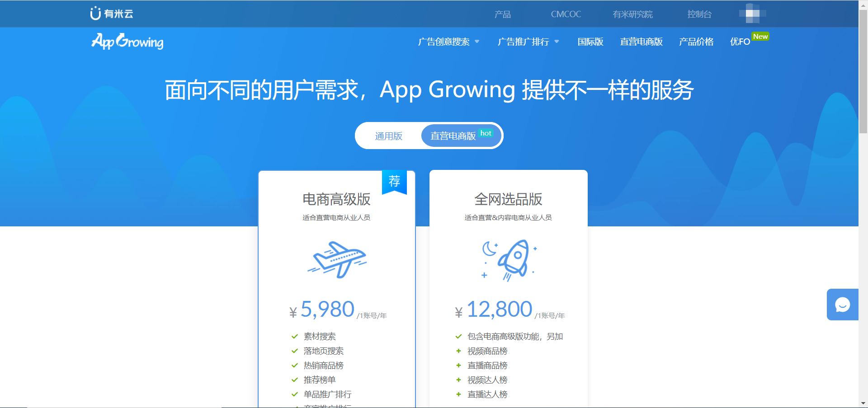Click 适合直营电商从业人员 subtitle

[x=336, y=218]
